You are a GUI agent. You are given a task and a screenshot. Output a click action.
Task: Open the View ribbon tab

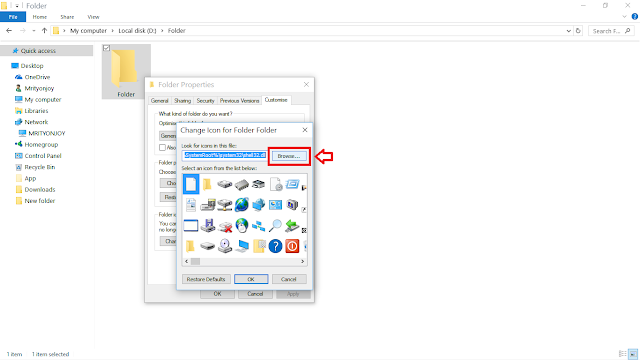click(93, 17)
